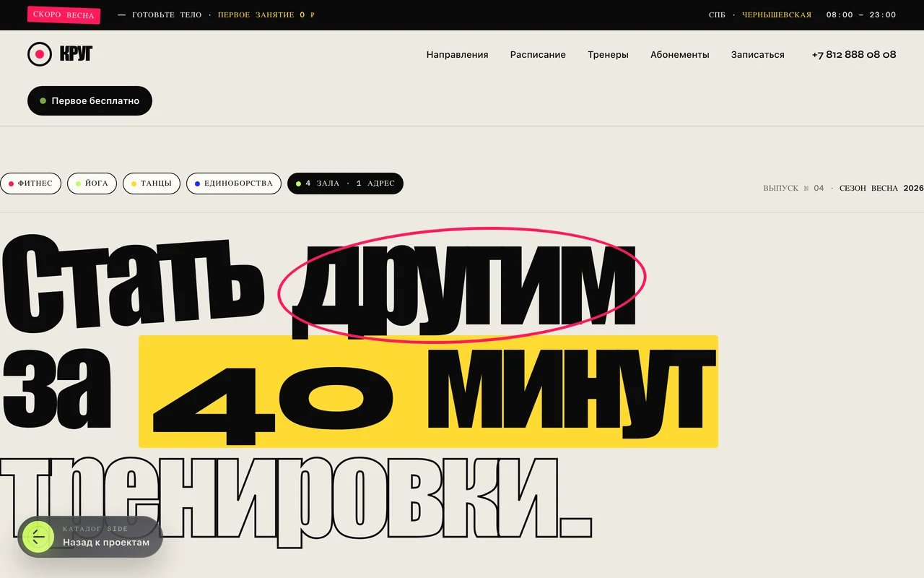Click the green back arrow icon
Screen dimensions: 924x578
click(x=38, y=537)
